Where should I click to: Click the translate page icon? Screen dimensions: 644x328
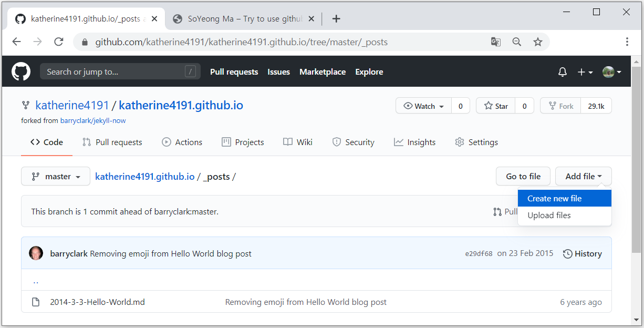pyautogui.click(x=495, y=42)
